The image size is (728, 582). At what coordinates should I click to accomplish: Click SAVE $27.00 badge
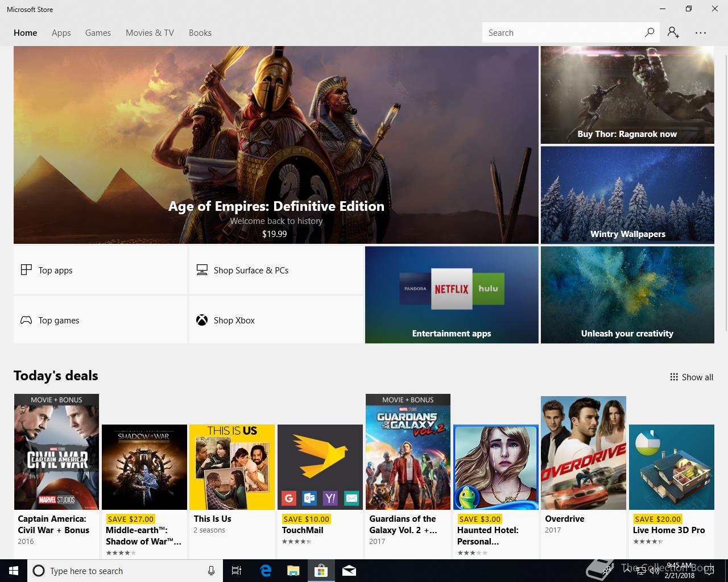130,519
